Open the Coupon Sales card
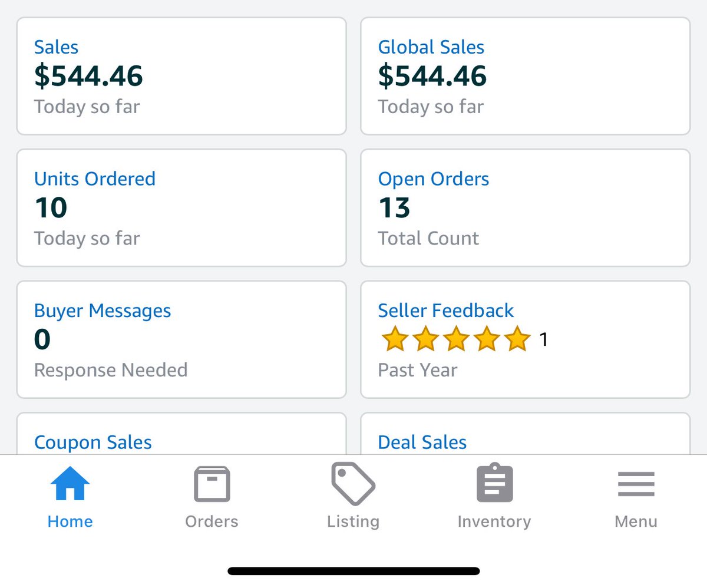This screenshot has height=588, width=707. click(x=93, y=442)
